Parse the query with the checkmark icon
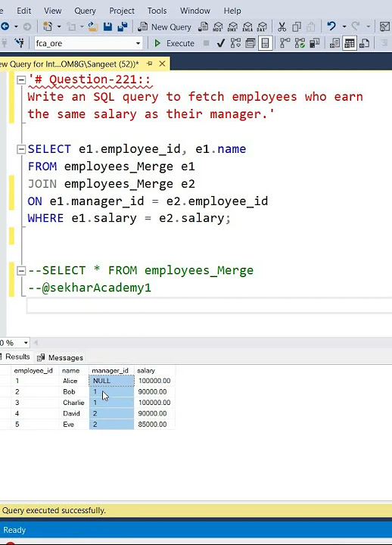The height and width of the screenshot is (545, 392). coord(221,43)
